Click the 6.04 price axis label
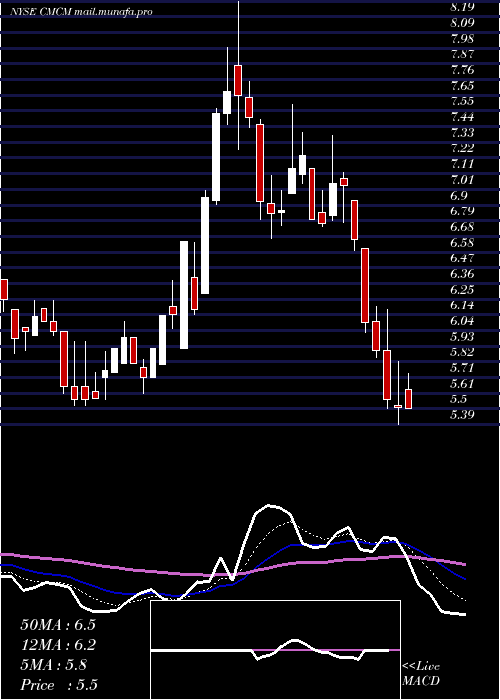 [462, 321]
